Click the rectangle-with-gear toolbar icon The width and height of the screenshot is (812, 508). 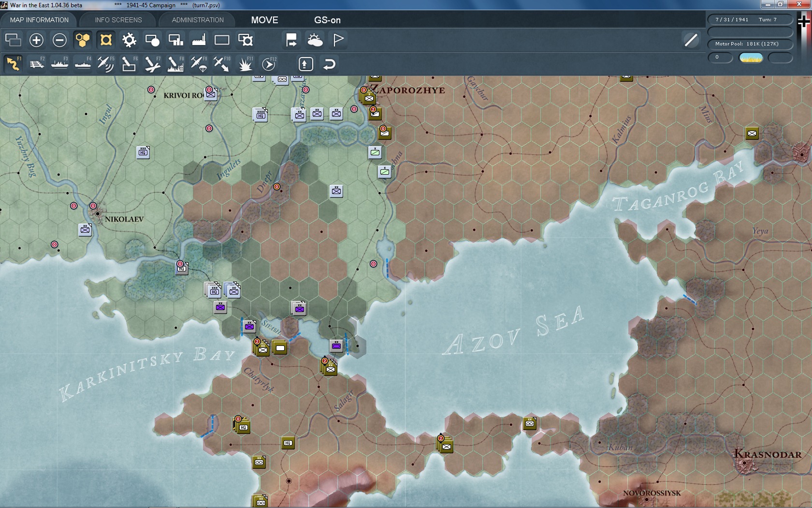[245, 40]
